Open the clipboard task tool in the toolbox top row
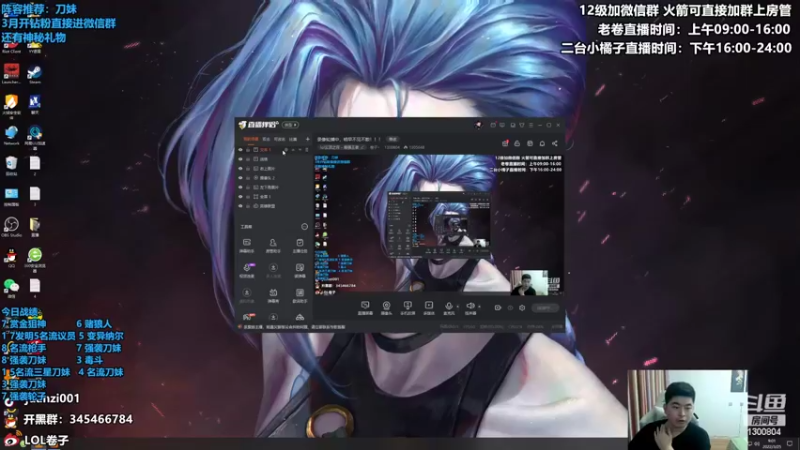 [x=299, y=245]
